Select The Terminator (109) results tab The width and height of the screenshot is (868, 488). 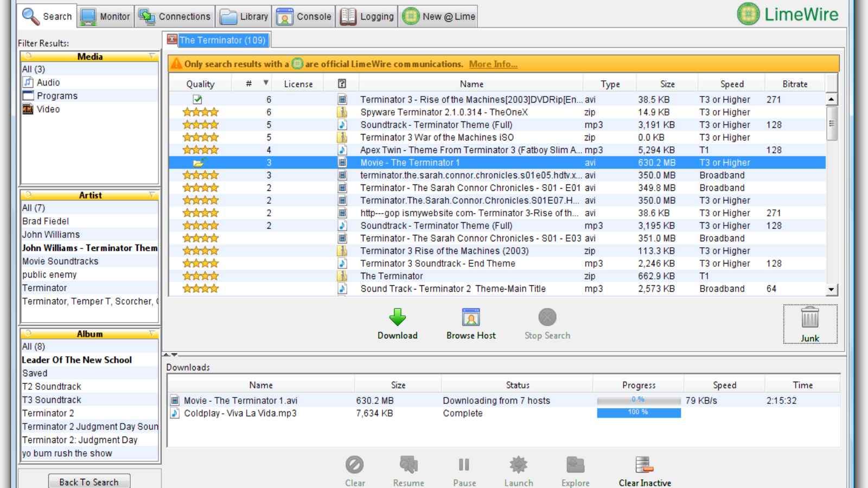point(222,40)
